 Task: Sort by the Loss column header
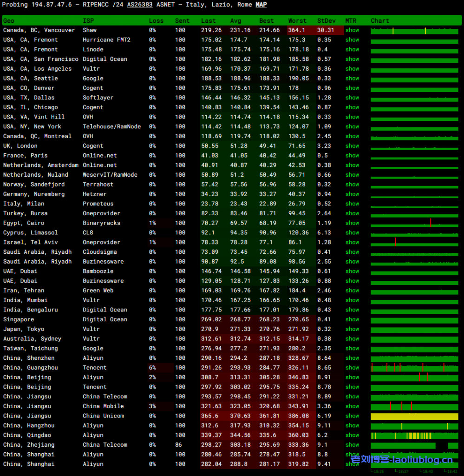coord(156,21)
